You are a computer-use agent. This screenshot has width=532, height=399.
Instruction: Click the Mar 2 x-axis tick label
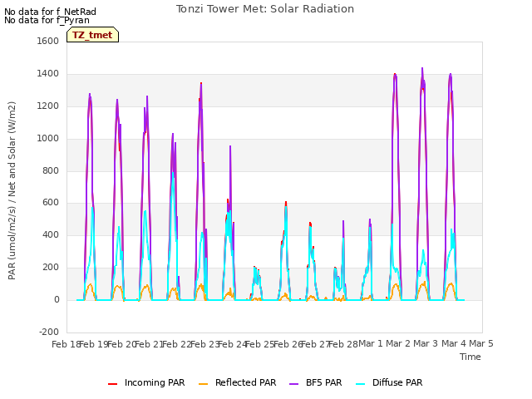tap(398, 343)
